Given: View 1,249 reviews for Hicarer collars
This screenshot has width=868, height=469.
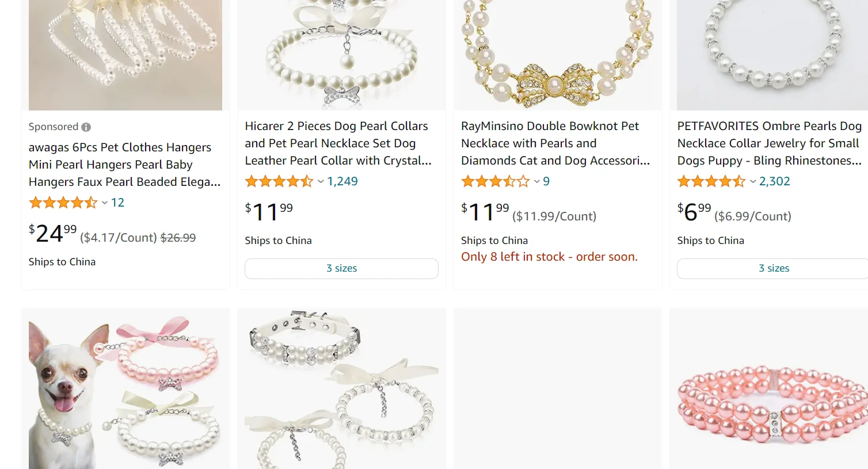Looking at the screenshot, I should (342, 182).
